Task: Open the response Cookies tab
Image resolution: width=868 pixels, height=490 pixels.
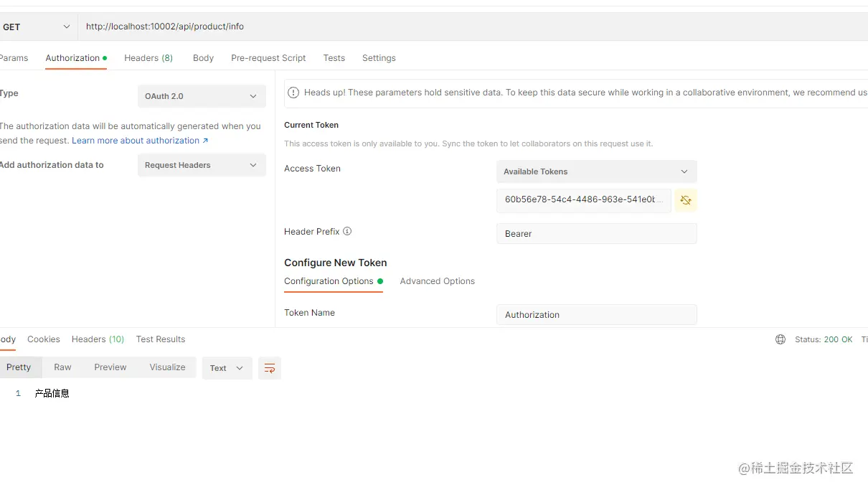Action: coord(44,339)
